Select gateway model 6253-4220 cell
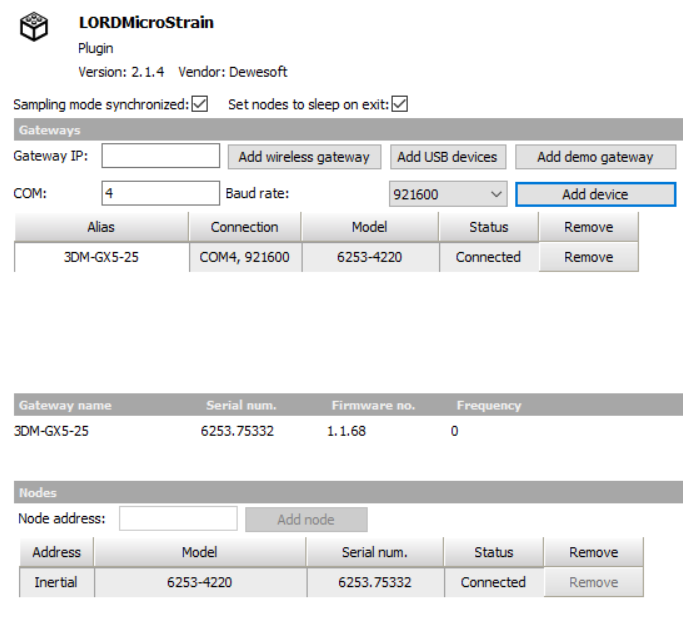683x619 pixels. coord(370,257)
